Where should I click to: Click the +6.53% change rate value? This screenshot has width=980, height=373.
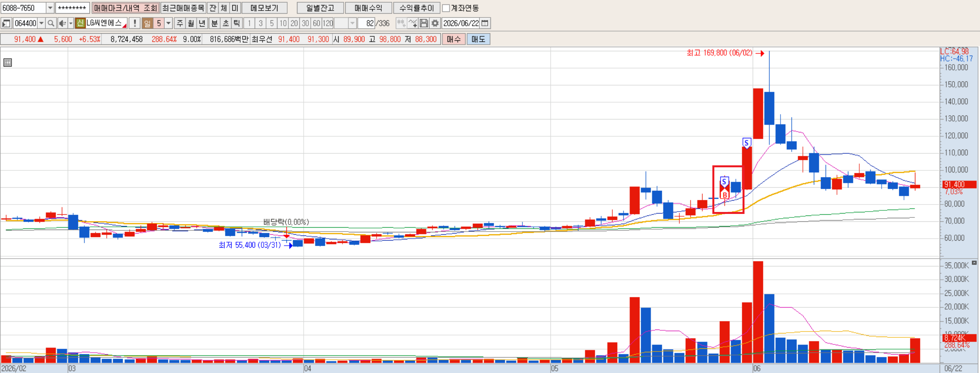pyautogui.click(x=90, y=39)
